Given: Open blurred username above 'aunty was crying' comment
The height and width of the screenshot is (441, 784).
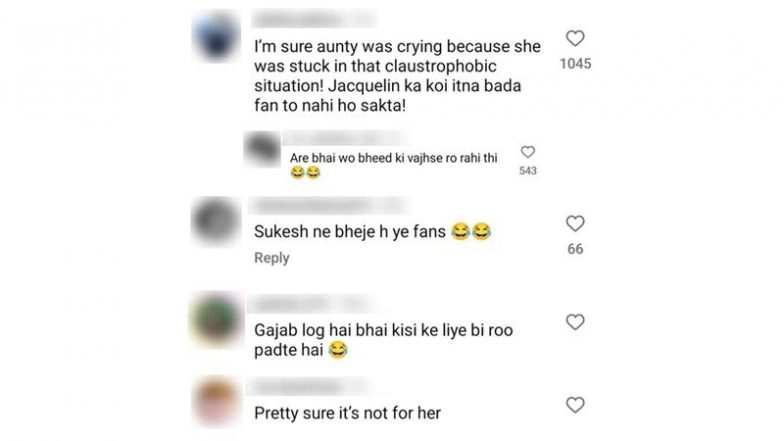Looking at the screenshot, I should pyautogui.click(x=314, y=20).
